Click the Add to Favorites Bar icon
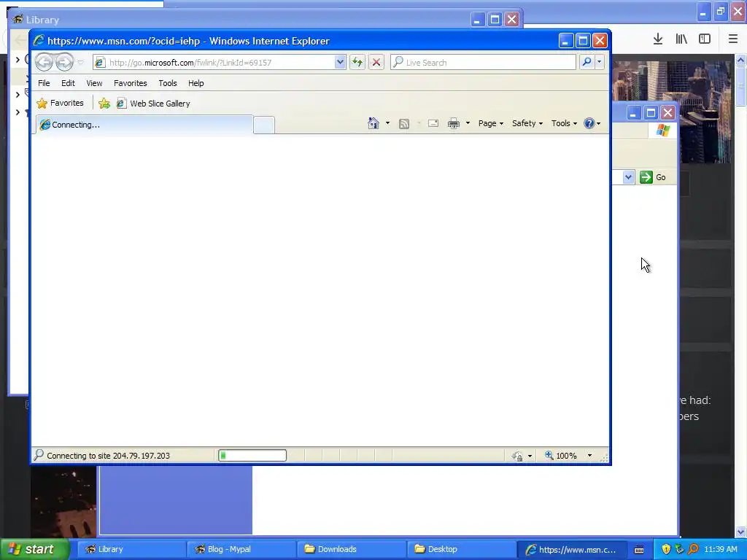Image resolution: width=747 pixels, height=560 pixels. click(104, 103)
